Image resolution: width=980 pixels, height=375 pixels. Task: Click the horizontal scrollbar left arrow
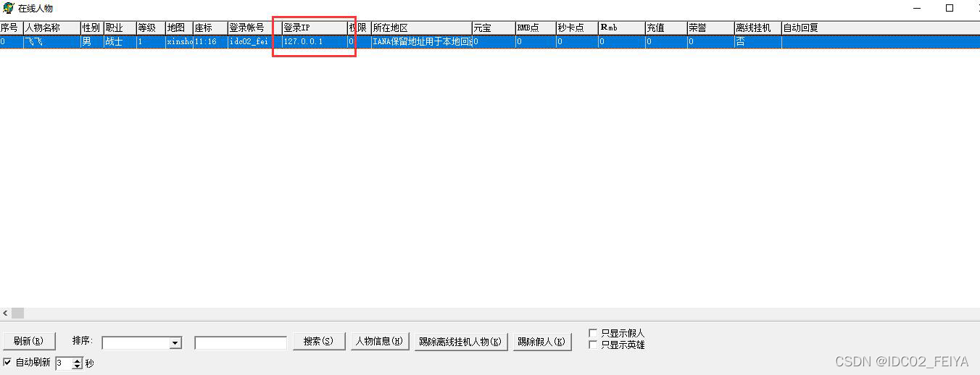(x=6, y=313)
